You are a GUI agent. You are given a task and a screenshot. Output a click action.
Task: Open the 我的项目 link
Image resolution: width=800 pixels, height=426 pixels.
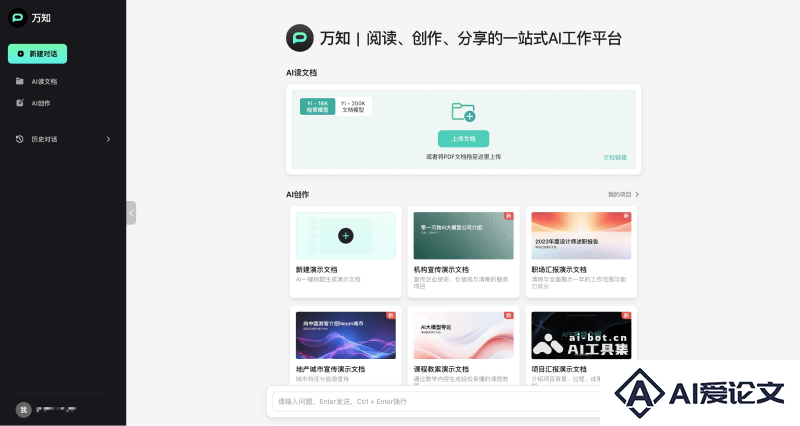[x=619, y=194]
